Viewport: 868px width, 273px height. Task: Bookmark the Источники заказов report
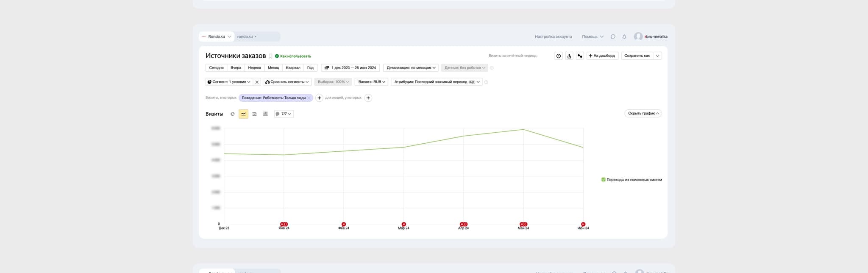[x=270, y=56]
